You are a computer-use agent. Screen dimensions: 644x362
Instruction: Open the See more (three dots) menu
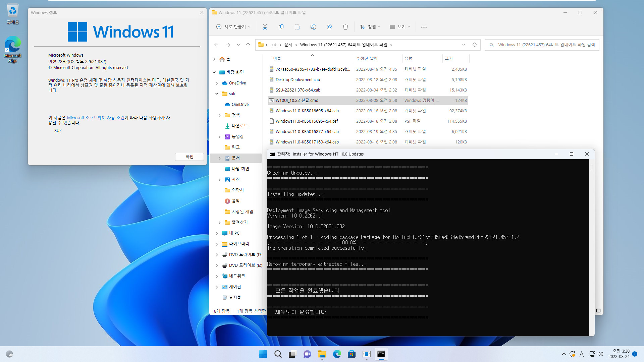point(424,27)
